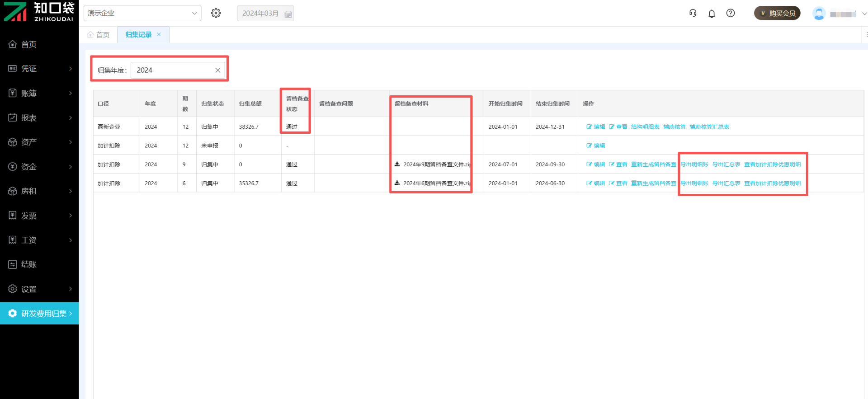Open the customer service headset icon
This screenshot has height=399, width=868.
click(693, 13)
